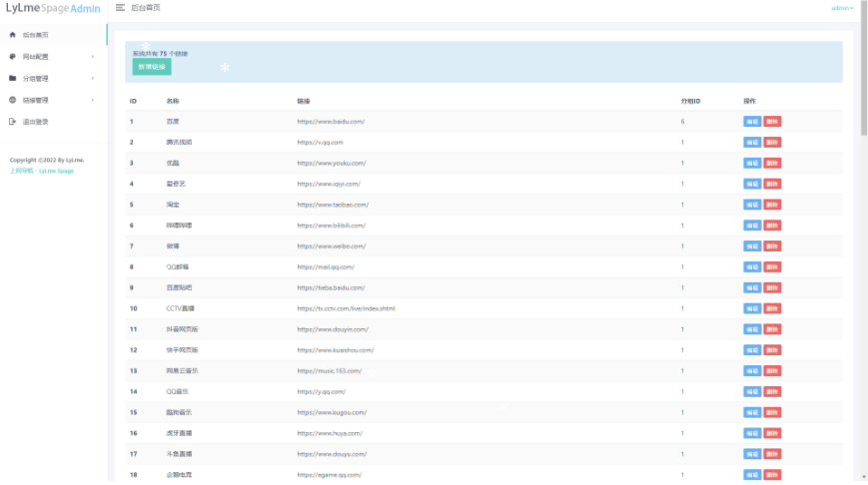Select 退出登录 in the sidebar menu

(36, 122)
